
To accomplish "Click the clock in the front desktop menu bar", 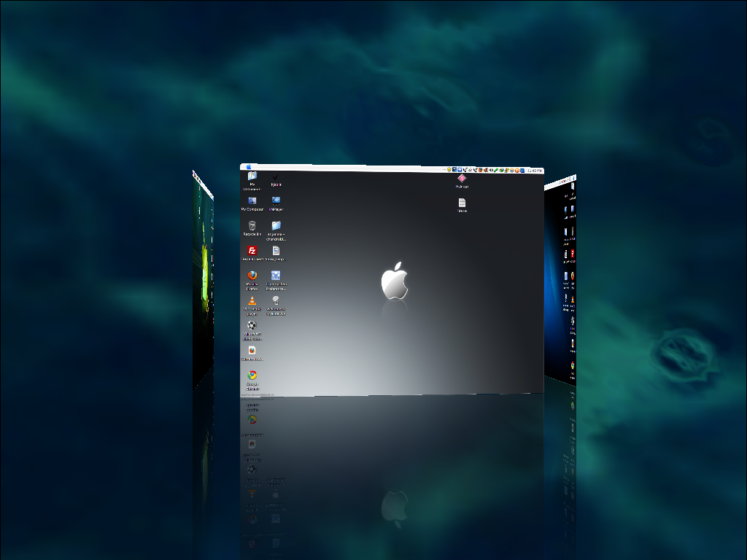I will (x=535, y=171).
